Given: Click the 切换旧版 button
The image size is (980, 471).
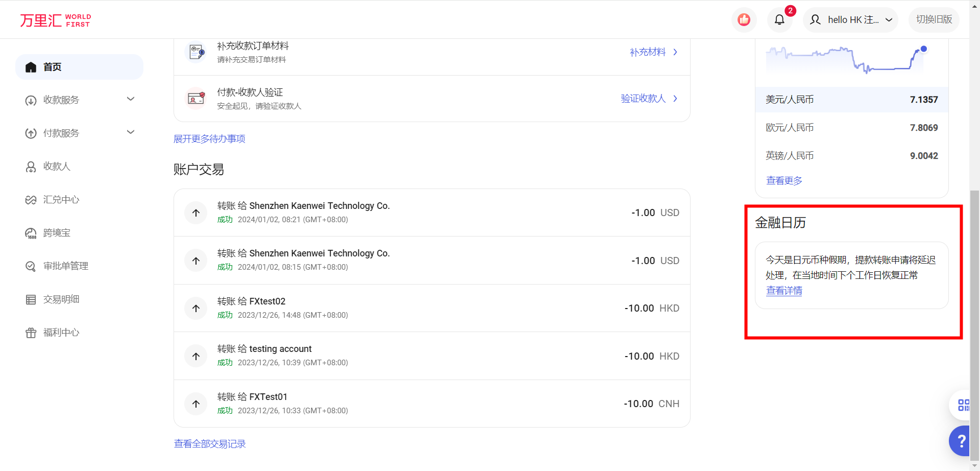Looking at the screenshot, I should click(934, 20).
